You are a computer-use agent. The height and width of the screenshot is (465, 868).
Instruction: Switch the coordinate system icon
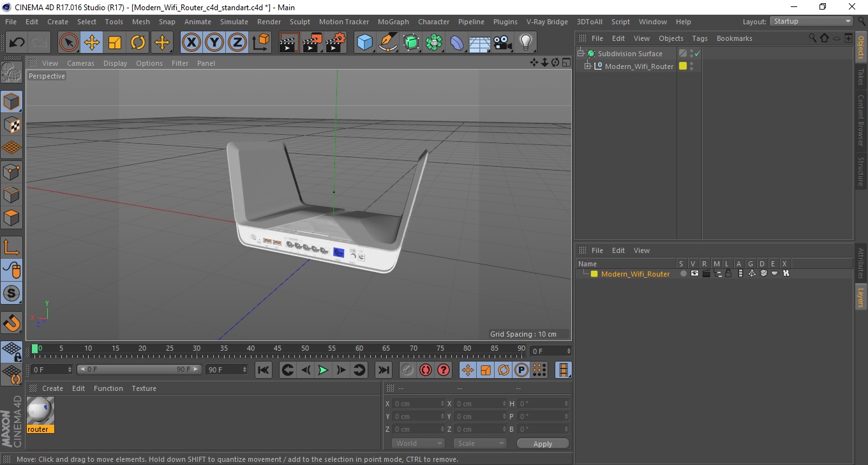(x=260, y=43)
